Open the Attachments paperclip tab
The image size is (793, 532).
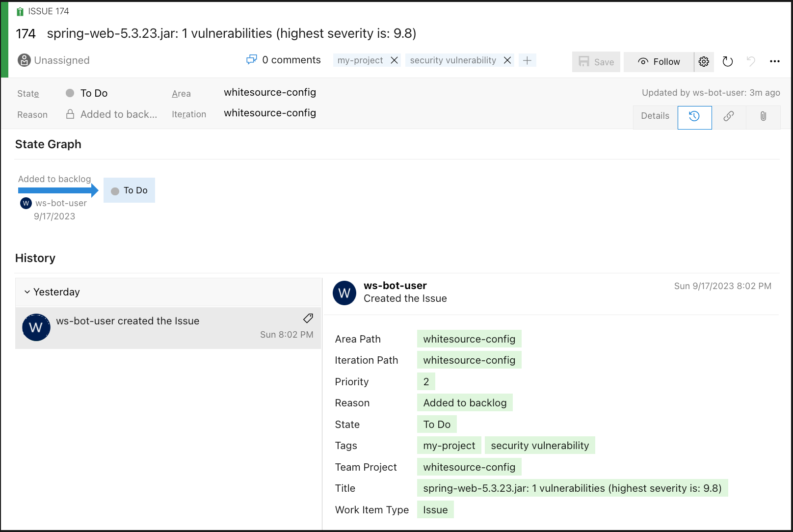click(x=763, y=117)
